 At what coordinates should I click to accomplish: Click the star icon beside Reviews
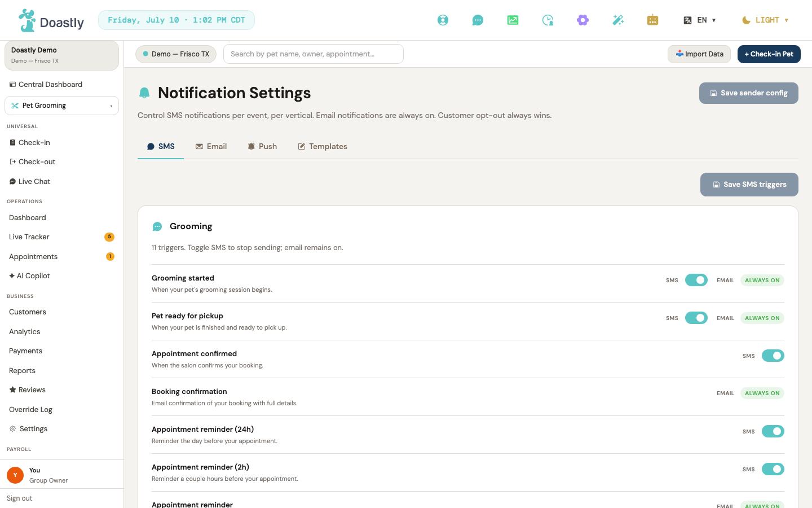(x=12, y=390)
